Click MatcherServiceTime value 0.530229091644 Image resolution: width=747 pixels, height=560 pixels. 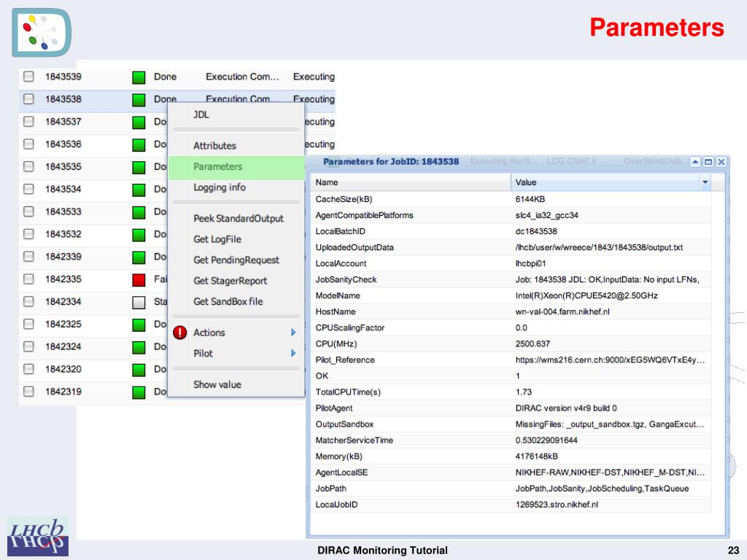(546, 440)
